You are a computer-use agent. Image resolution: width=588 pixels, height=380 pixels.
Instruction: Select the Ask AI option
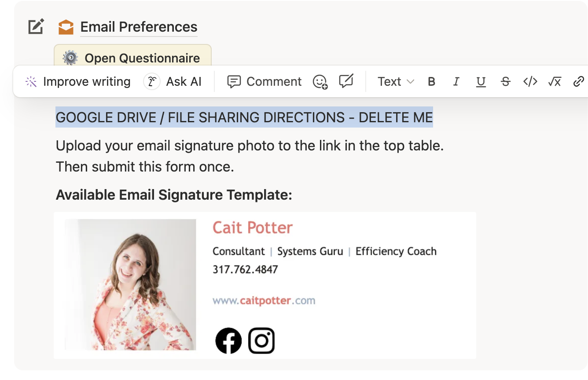[173, 82]
